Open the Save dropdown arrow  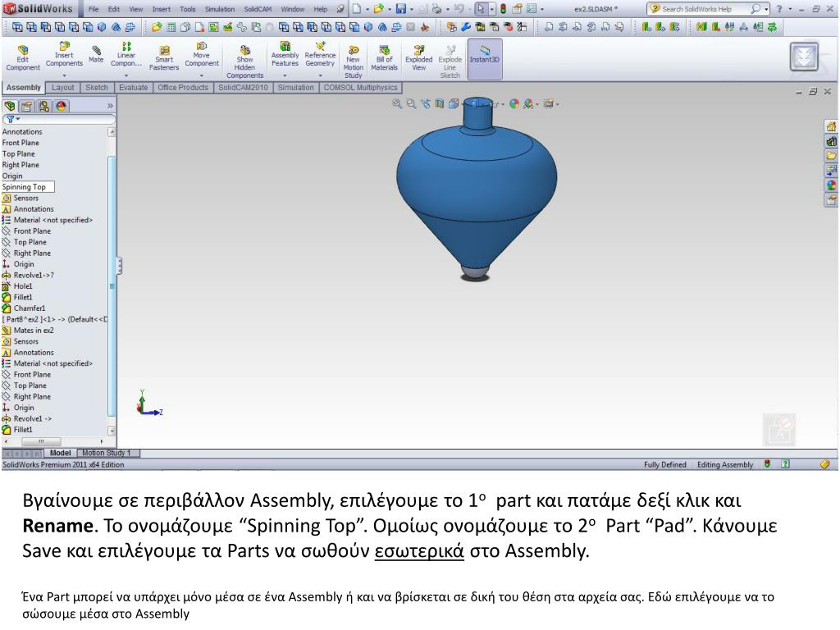[x=412, y=9]
